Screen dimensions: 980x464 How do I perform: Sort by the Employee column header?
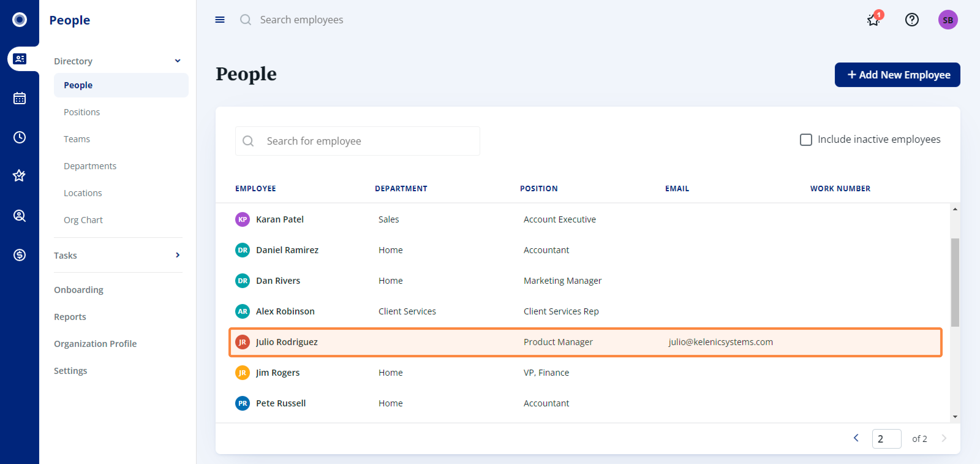(x=255, y=188)
